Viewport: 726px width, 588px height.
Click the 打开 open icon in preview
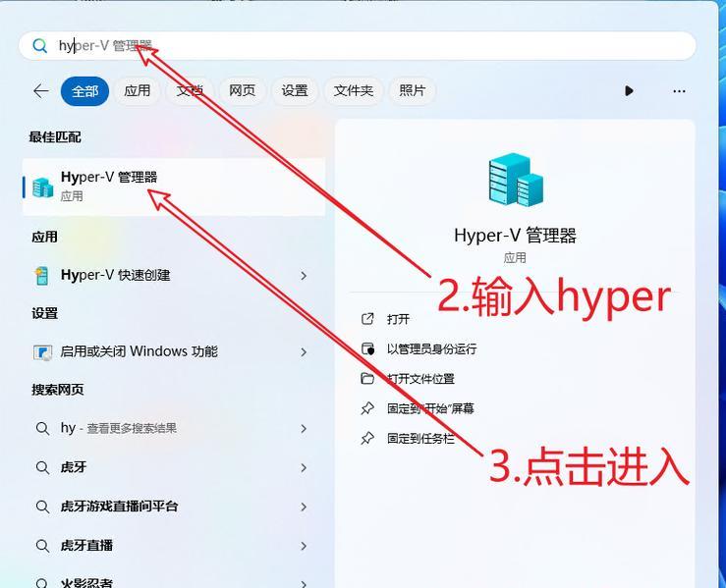367,319
